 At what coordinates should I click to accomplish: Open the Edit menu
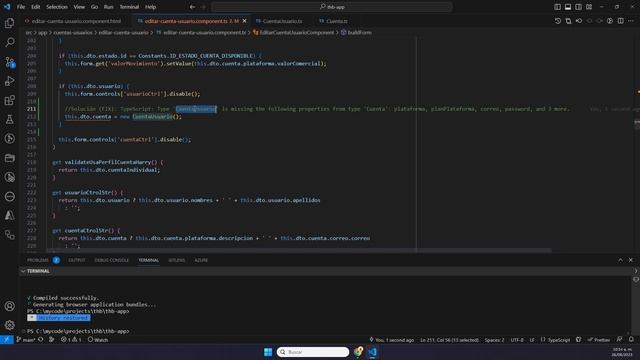pyautogui.click(x=36, y=7)
